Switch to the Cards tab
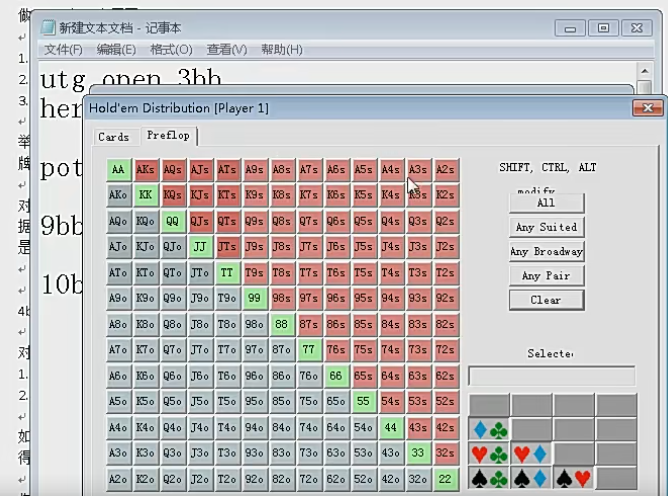The width and height of the screenshot is (668, 496). pos(113,137)
